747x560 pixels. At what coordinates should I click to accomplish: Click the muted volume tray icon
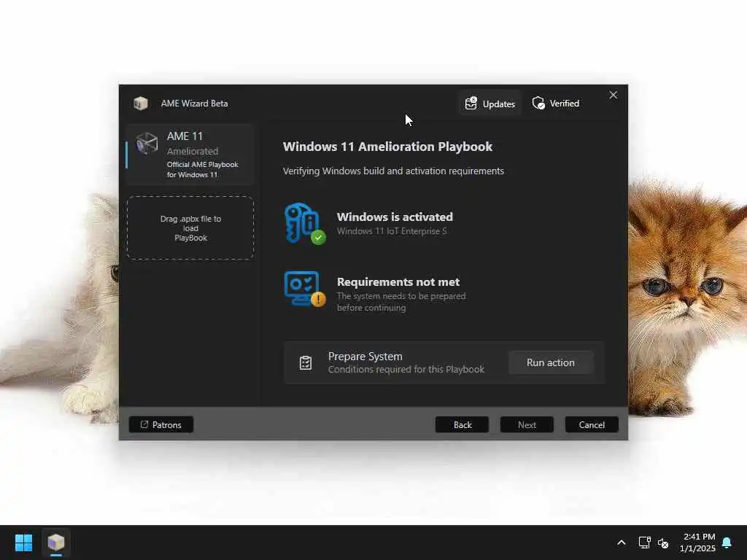pos(663,542)
